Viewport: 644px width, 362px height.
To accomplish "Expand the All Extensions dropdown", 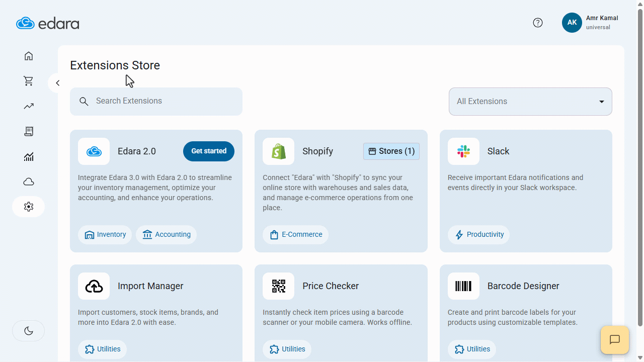I will point(530,102).
